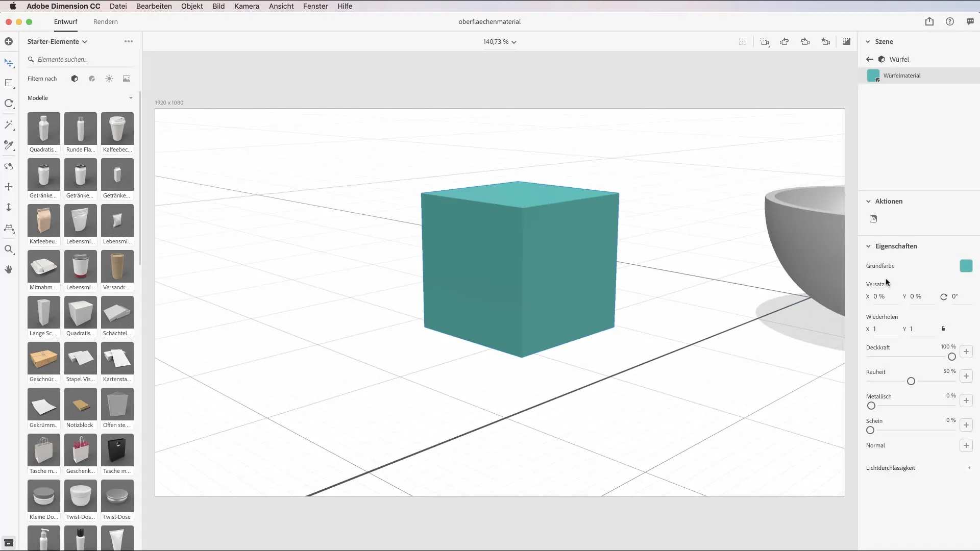Viewport: 980px width, 551px height.
Task: Click the share icon at top right
Action: [929, 21]
